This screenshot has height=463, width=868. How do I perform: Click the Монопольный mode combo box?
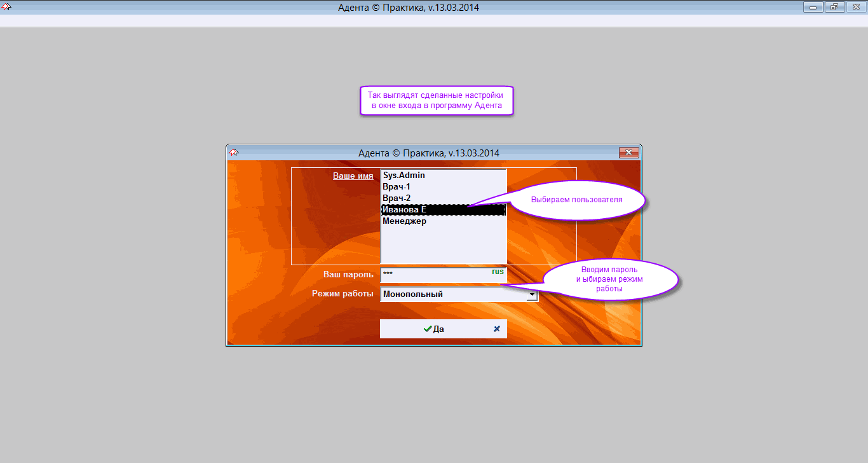click(x=452, y=294)
